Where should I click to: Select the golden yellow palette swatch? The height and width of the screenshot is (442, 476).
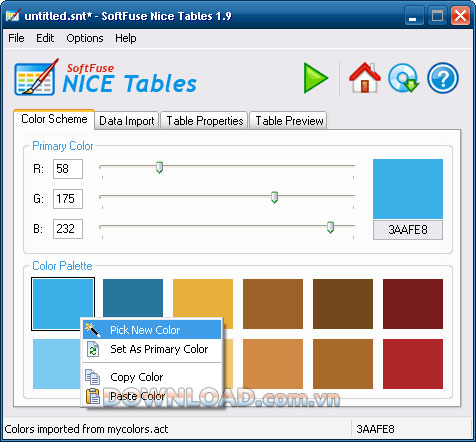203,298
